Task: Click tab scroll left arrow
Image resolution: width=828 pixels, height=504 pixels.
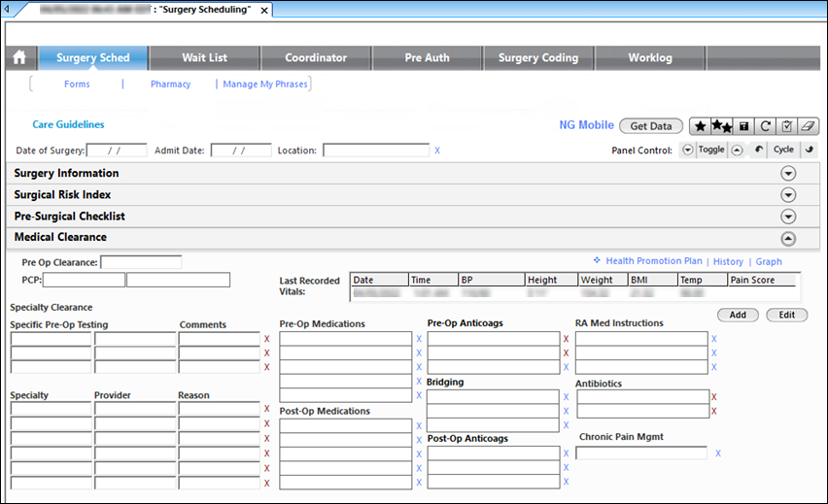Action: (x=7, y=9)
